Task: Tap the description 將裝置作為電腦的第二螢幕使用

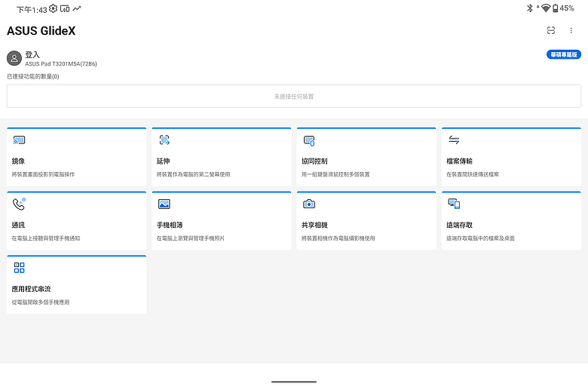Action: click(x=194, y=174)
